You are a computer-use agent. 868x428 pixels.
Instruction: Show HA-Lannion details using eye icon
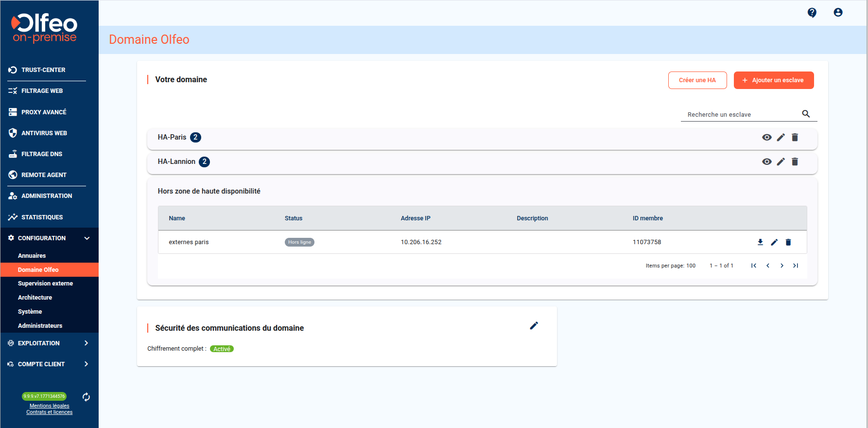[766, 162]
